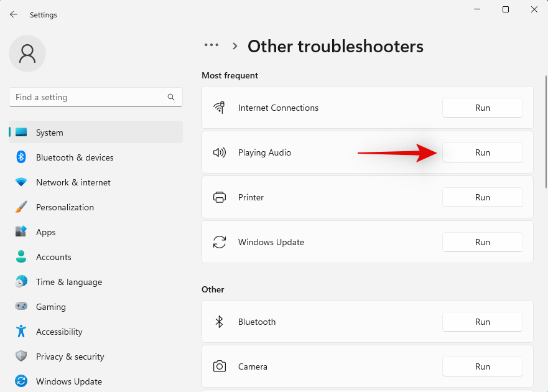548x392 pixels.
Task: Click the Bluetooth troubleshooter icon
Action: (219, 322)
